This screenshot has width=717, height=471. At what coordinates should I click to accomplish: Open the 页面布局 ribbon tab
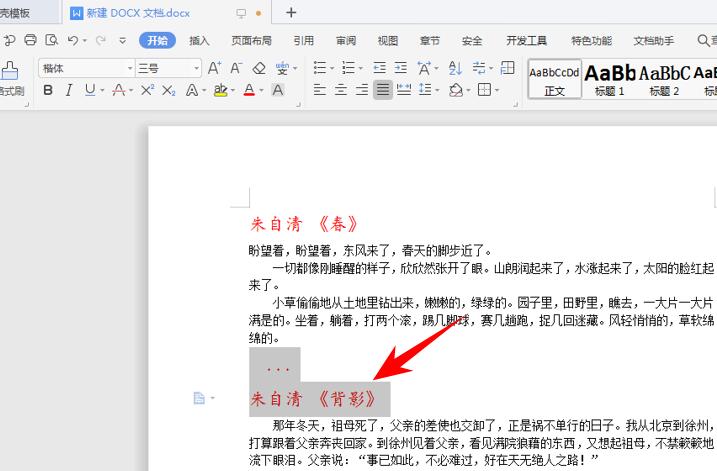251,41
